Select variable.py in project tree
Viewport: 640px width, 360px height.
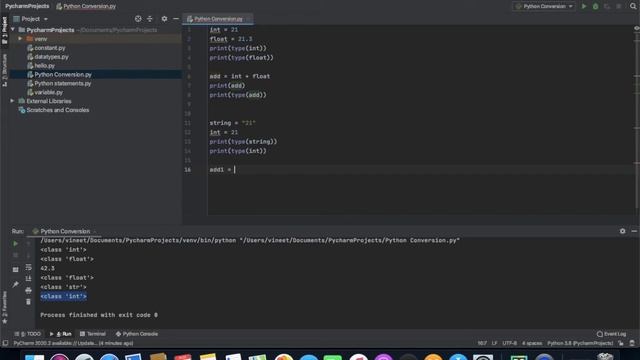click(49, 92)
